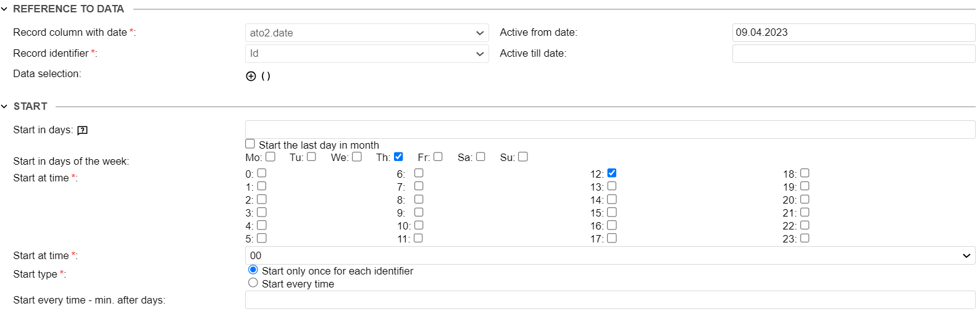Collapse the REFERENCE TO DATA section

click(x=4, y=9)
